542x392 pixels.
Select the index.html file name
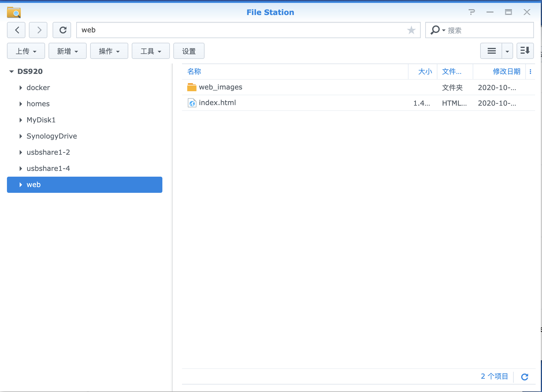coord(217,103)
